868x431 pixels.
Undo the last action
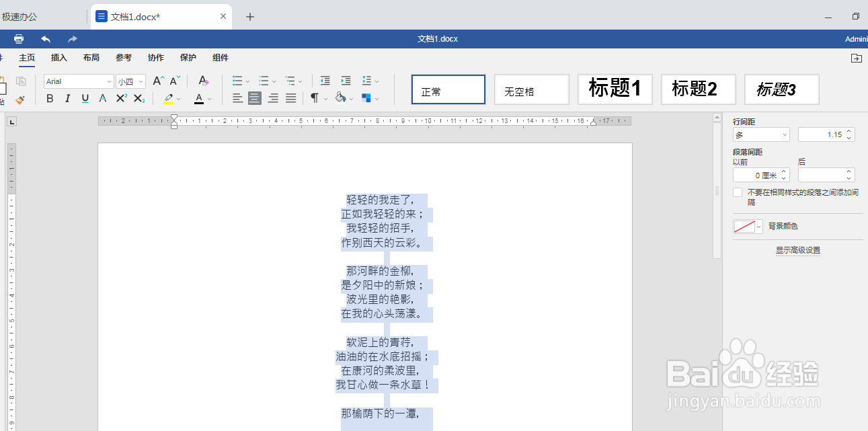click(46, 39)
